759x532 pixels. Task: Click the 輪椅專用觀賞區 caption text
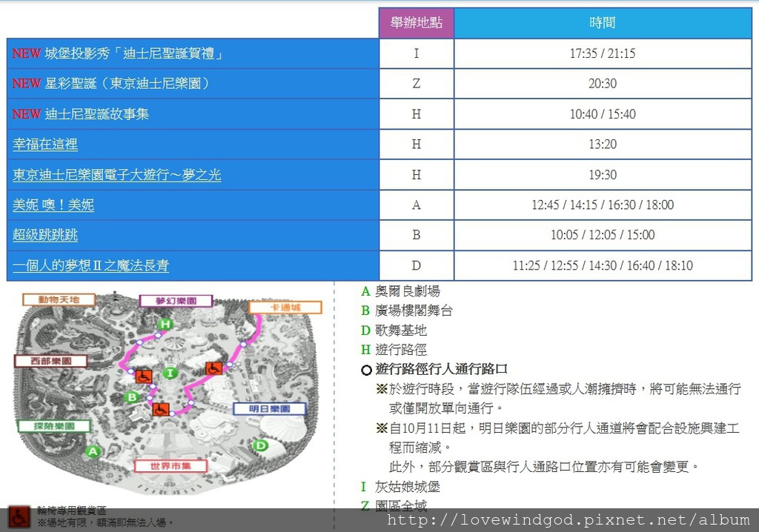tap(72, 511)
